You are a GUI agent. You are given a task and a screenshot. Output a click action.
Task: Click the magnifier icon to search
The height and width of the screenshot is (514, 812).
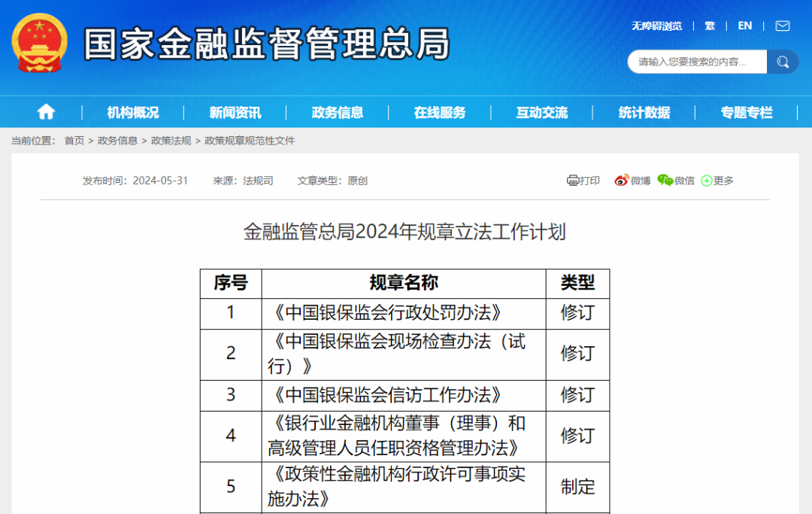(782, 62)
